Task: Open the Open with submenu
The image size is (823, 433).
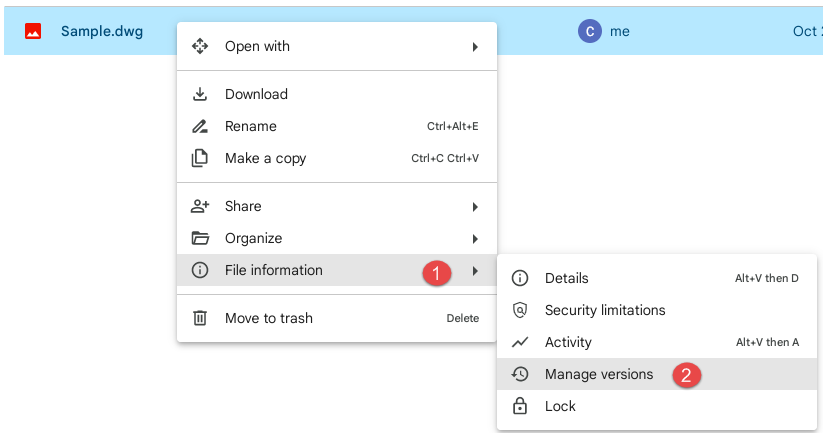Action: pos(337,46)
